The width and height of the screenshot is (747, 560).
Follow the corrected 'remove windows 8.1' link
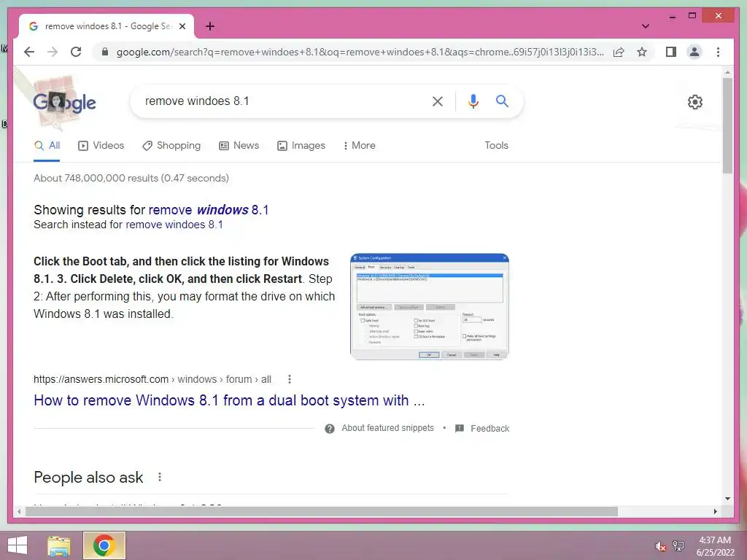(209, 210)
